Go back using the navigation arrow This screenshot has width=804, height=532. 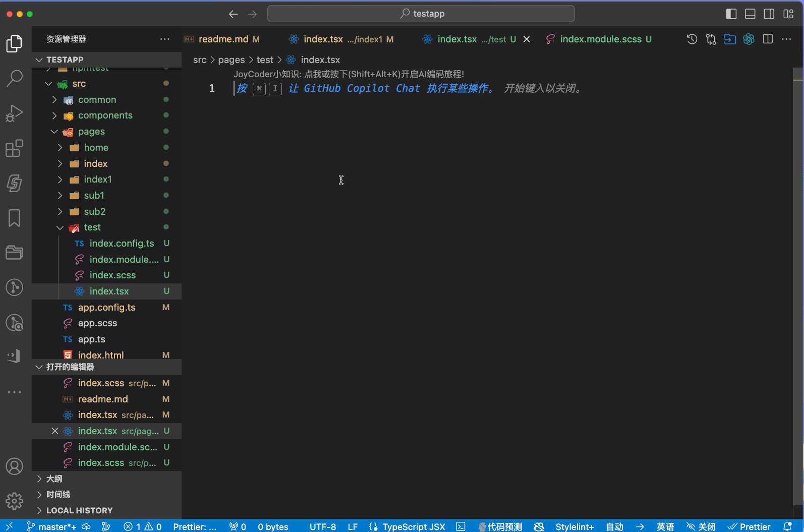(233, 14)
